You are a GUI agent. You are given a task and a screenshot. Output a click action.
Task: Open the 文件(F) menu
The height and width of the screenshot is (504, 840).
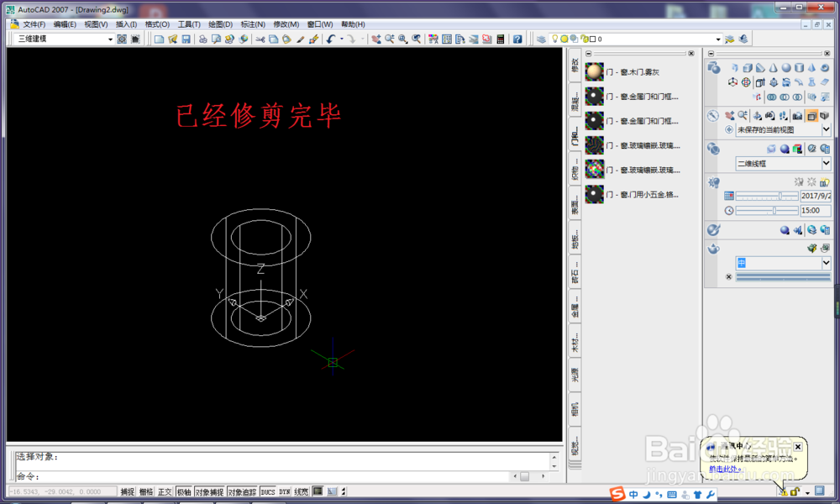[34, 24]
